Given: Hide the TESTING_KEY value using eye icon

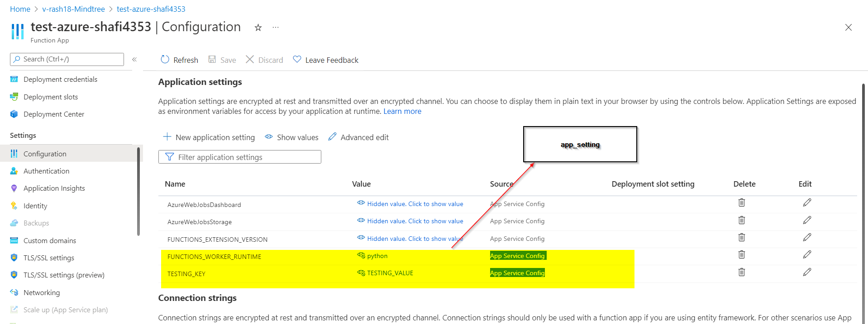Looking at the screenshot, I should [x=361, y=273].
